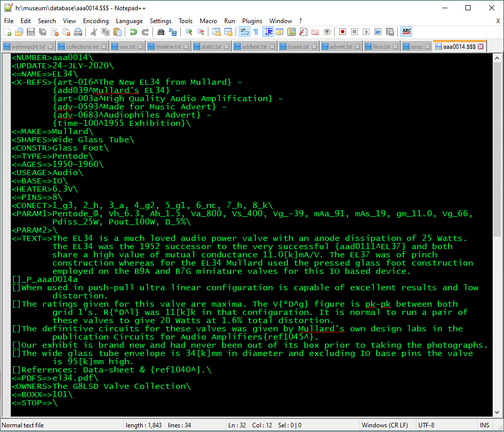Create a new document with New icon
The image size is (504, 432).
[x=7, y=31]
